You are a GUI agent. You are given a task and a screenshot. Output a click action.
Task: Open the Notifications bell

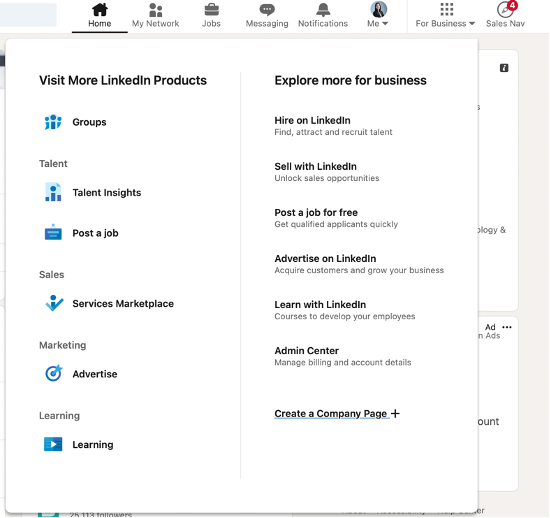pyautogui.click(x=323, y=10)
